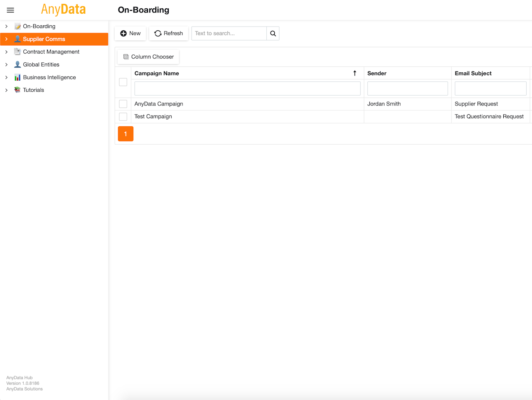
Task: Tick the select-all checkbox in the grid header
Action: pos(123,82)
